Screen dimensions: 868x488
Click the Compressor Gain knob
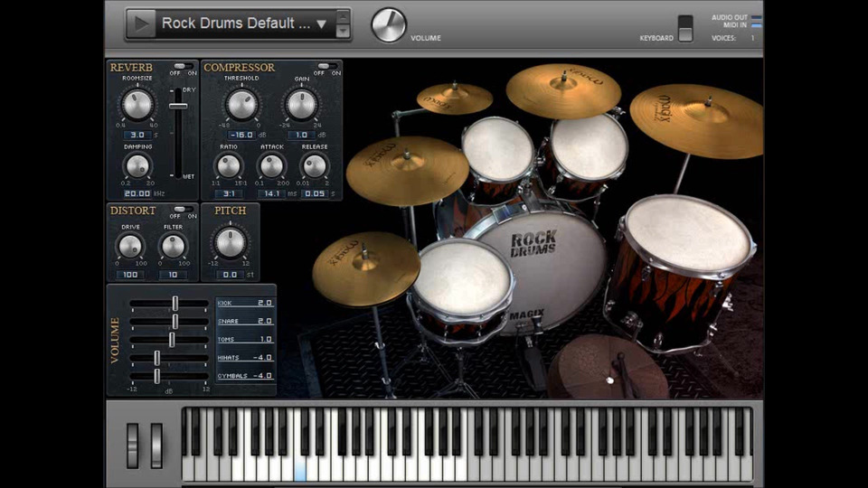click(x=301, y=104)
